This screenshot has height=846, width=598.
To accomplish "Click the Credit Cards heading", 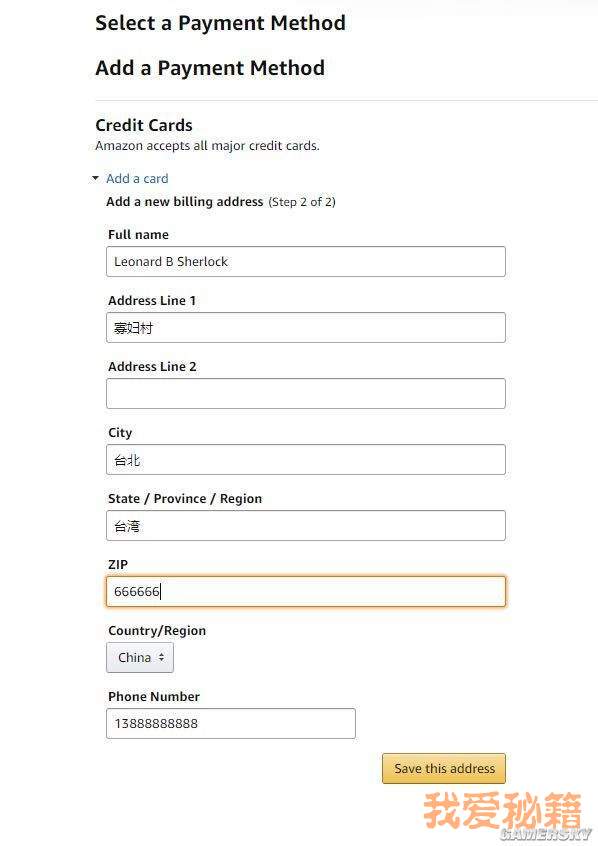I will [144, 125].
